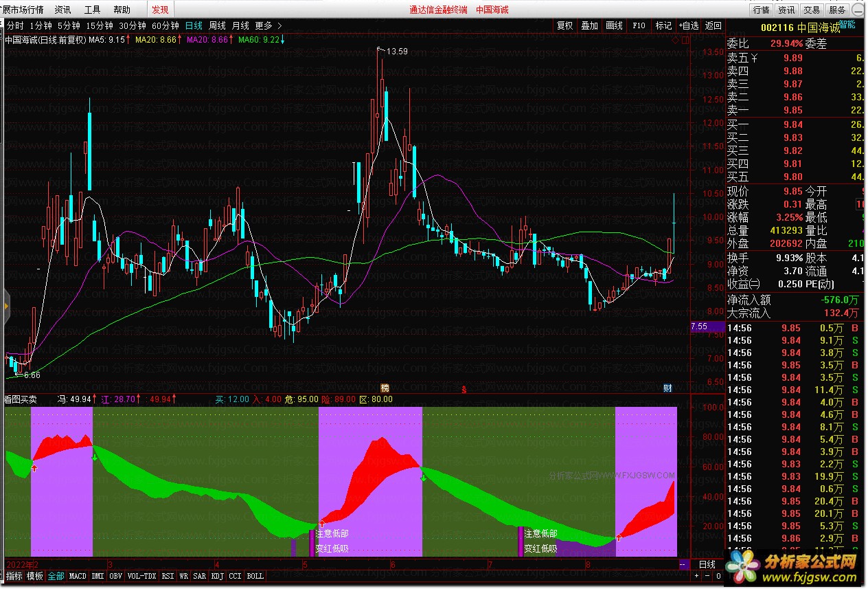Open the 资讯 menu
Viewport: 868px width, 589px height.
62,10
